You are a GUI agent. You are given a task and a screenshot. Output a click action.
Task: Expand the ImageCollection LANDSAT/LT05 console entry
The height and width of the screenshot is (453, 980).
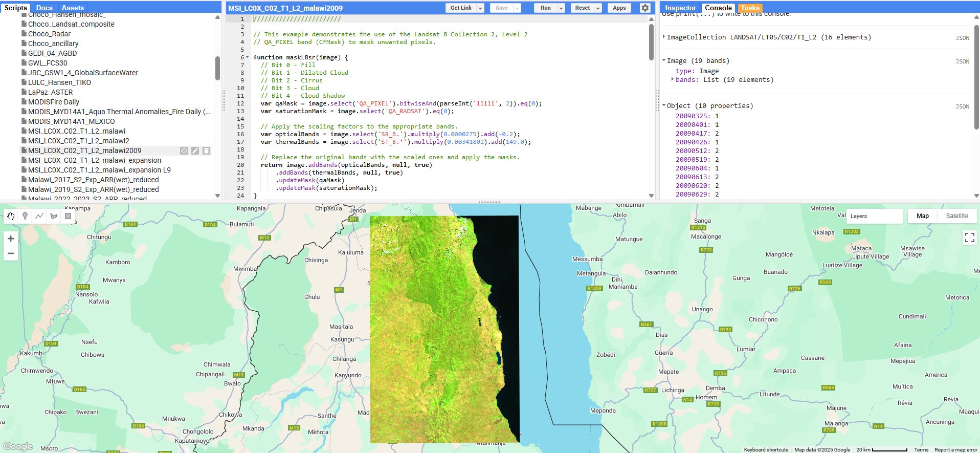(664, 37)
